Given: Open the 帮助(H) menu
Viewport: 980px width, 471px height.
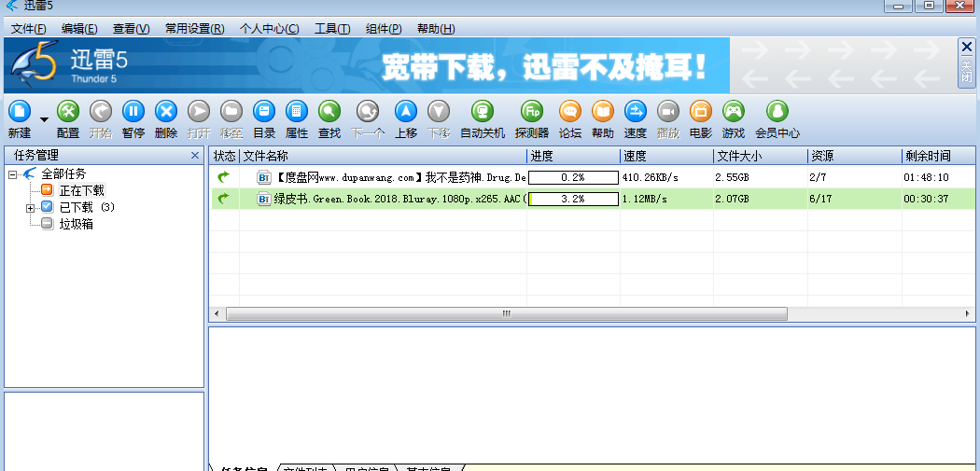Looking at the screenshot, I should tap(436, 29).
